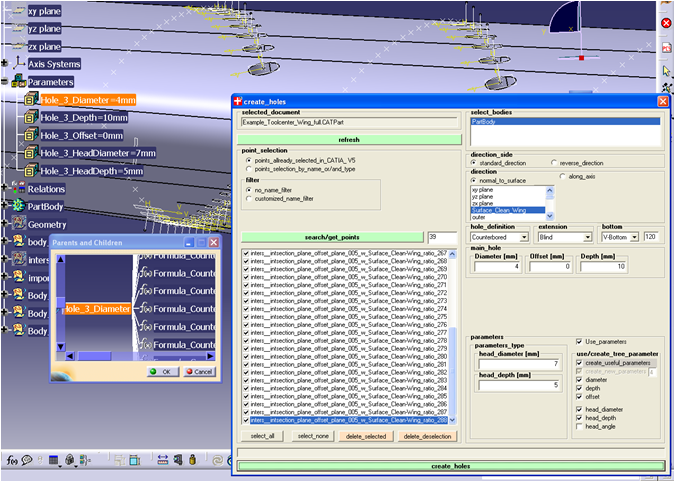Click the PartBody gear icon in the tree

click(x=18, y=206)
